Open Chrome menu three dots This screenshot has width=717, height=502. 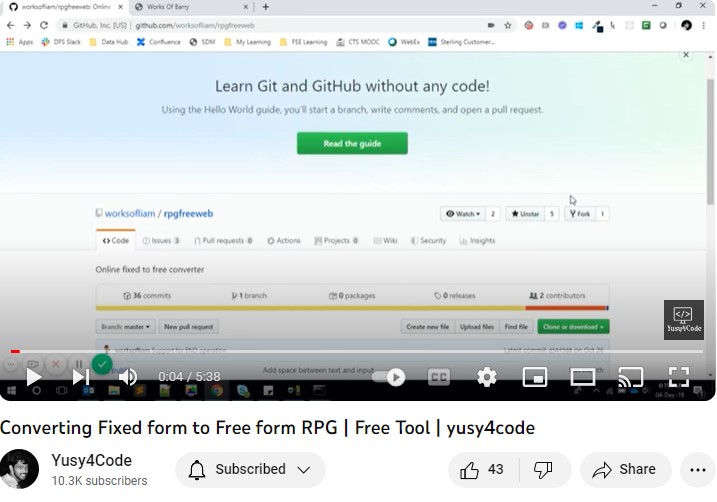click(704, 26)
